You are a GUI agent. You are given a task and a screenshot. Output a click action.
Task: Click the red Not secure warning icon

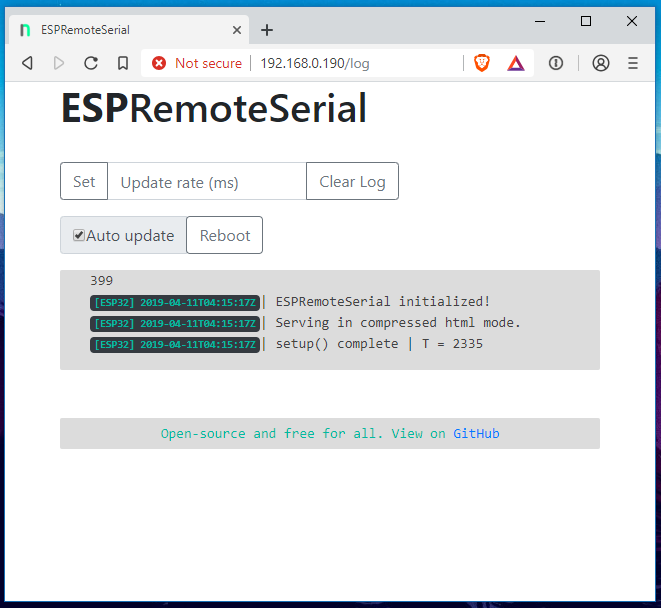(x=159, y=63)
